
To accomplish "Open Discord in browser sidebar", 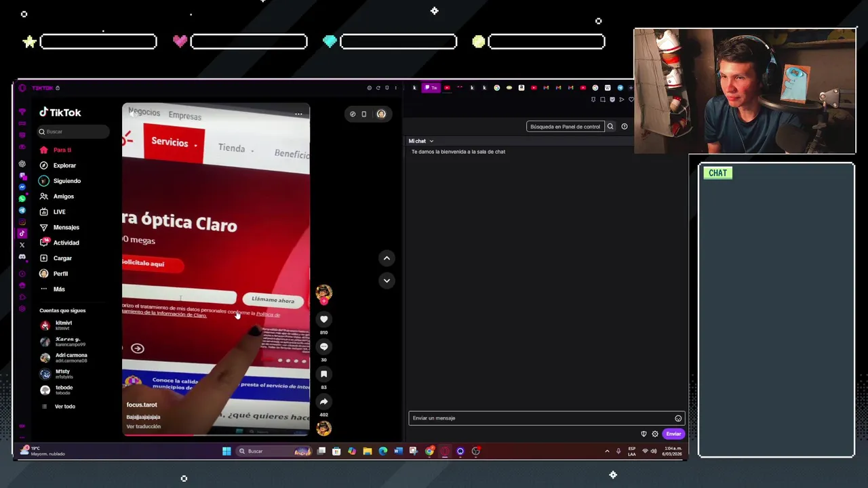I will click(22, 257).
